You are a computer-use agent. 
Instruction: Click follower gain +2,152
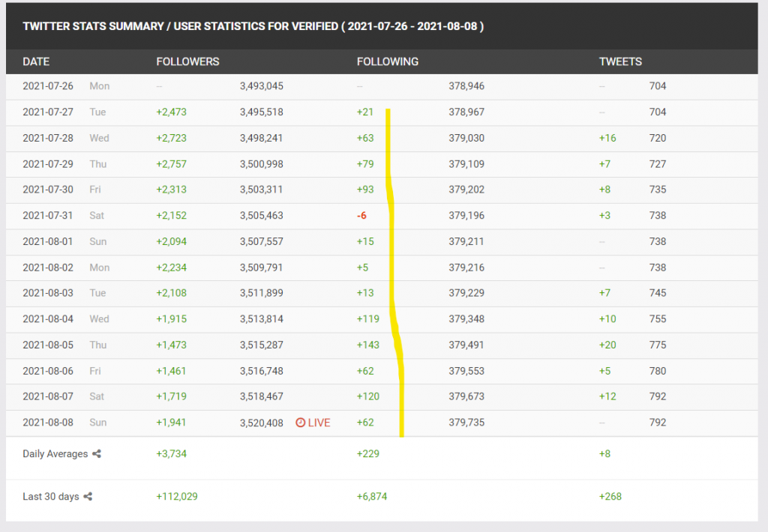click(x=172, y=215)
